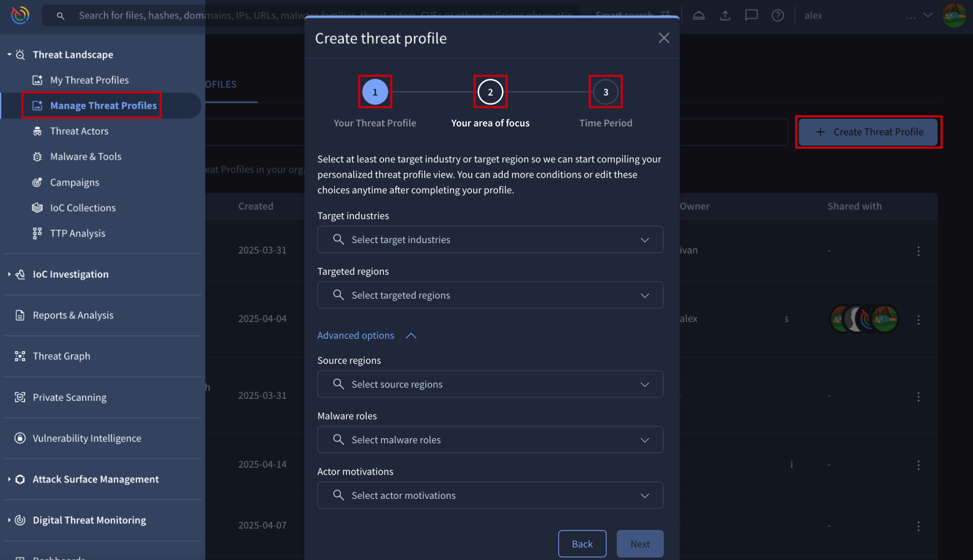Open the Select target industries dropdown
This screenshot has width=973, height=560.
[x=490, y=240]
